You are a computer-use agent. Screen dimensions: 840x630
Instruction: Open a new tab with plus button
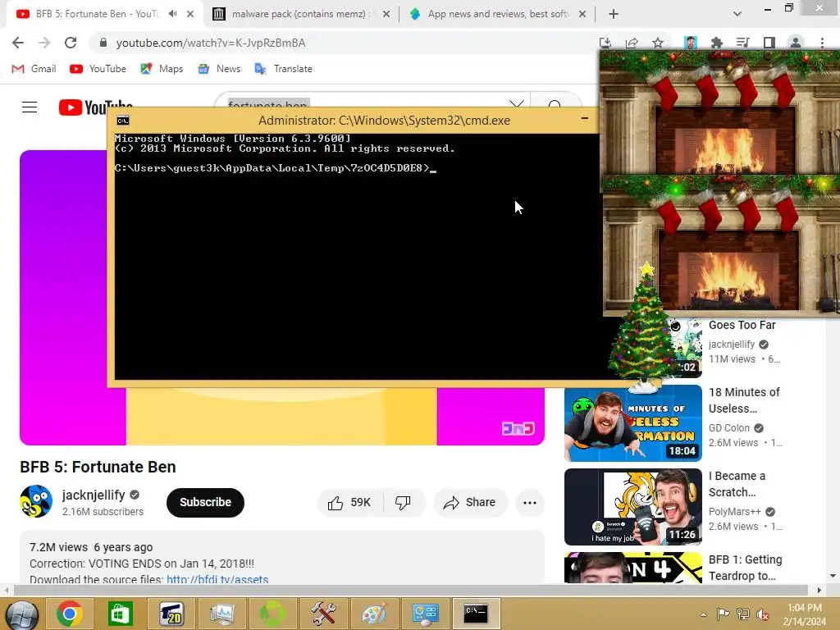click(614, 14)
